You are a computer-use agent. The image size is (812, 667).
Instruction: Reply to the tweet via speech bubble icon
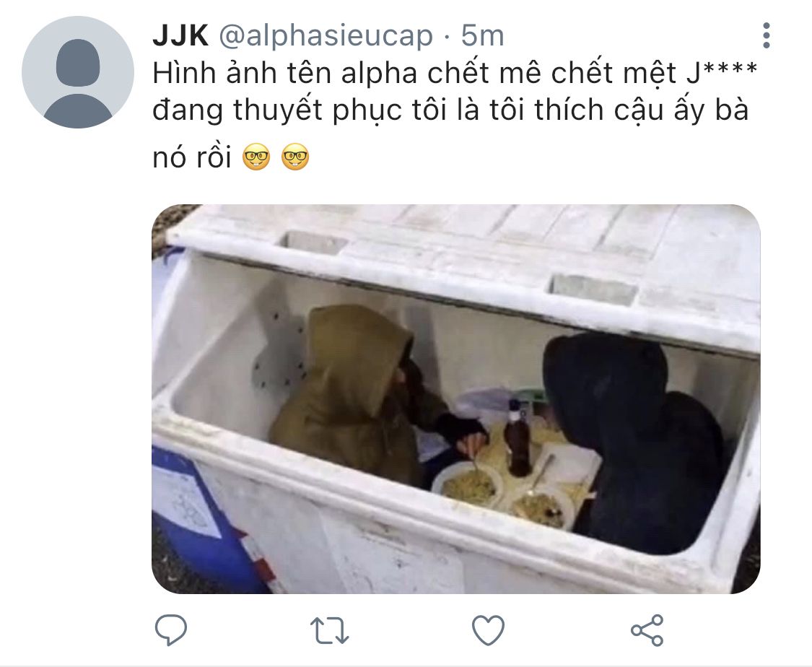171,629
